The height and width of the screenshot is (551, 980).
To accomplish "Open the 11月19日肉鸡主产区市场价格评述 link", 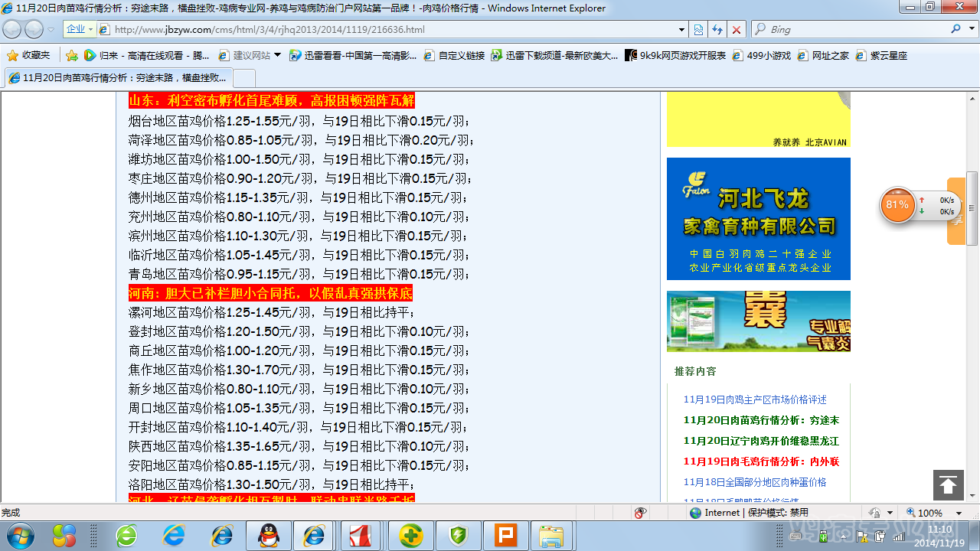I will [x=755, y=399].
